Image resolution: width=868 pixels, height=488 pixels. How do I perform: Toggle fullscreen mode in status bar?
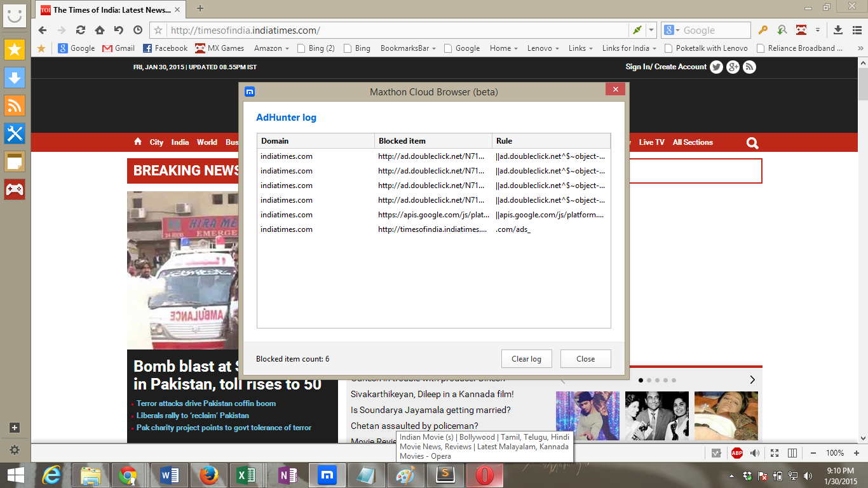click(775, 453)
